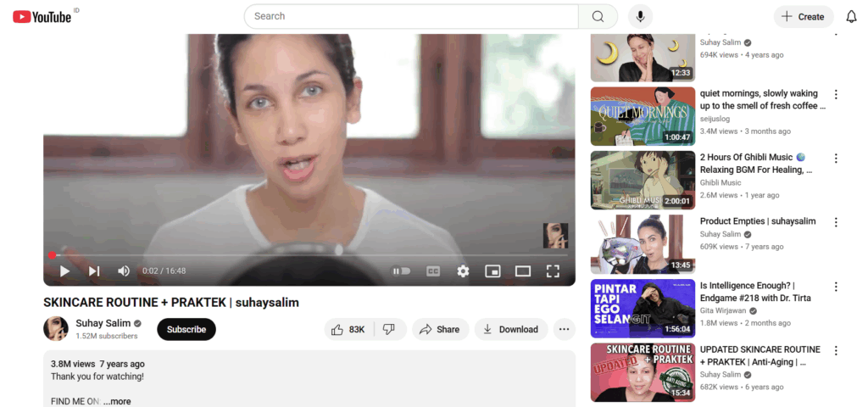The width and height of the screenshot is (868, 407).
Task: Open Product Empties thumbnail
Action: (x=643, y=244)
